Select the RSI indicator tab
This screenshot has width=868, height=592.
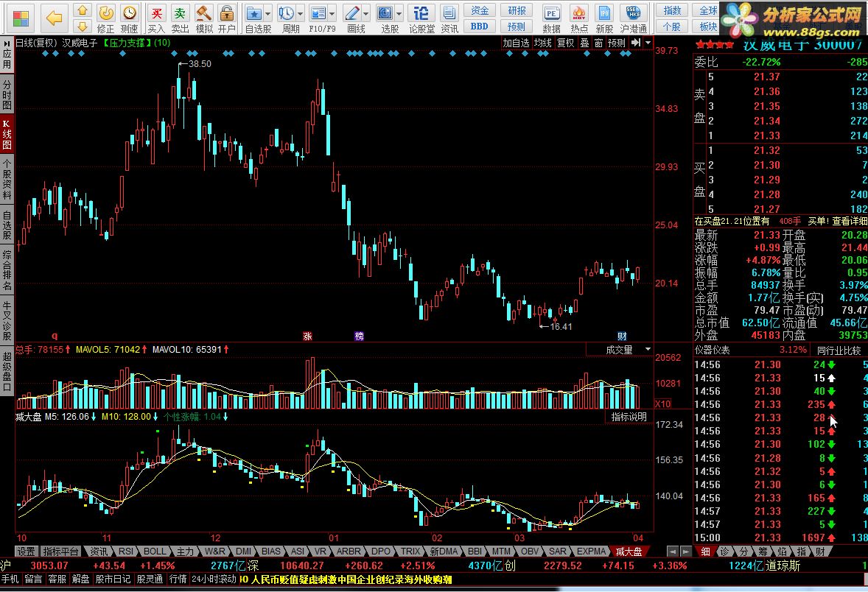[x=126, y=552]
